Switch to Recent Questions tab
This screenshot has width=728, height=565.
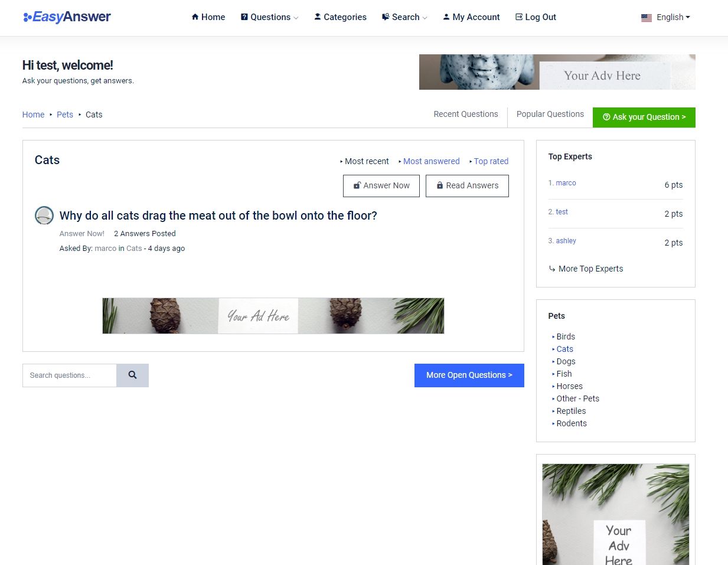466,114
